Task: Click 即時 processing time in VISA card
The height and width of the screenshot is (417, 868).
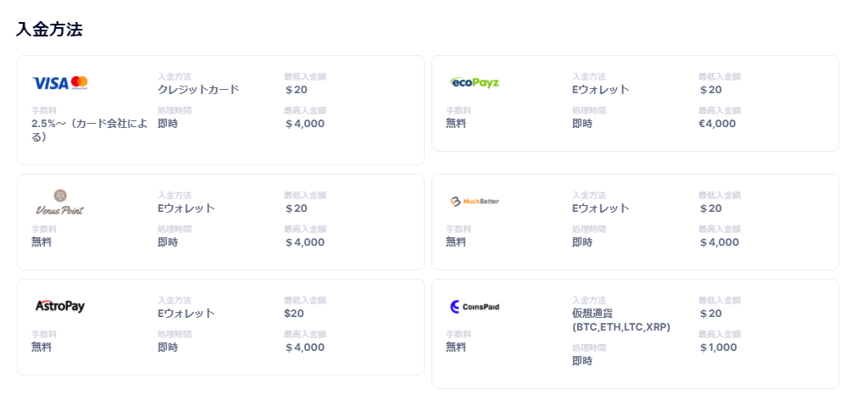Action: click(x=168, y=124)
